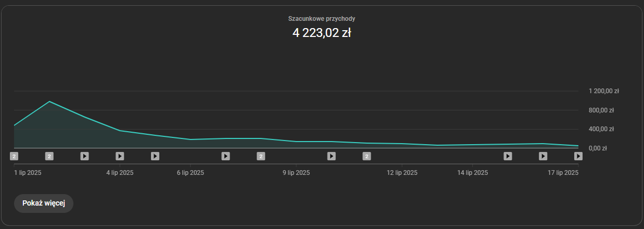The image size is (644, 229).
Task: Open the play-icon marker for 5 lip
Action: (155, 156)
